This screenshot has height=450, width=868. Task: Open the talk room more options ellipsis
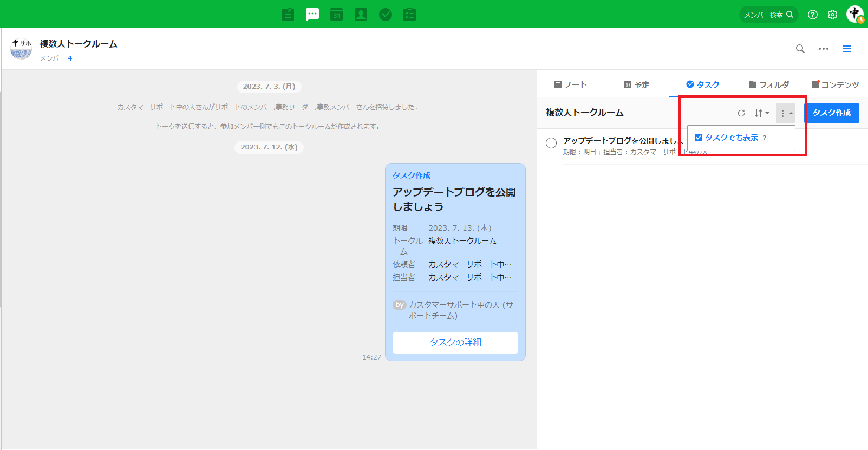pos(824,49)
